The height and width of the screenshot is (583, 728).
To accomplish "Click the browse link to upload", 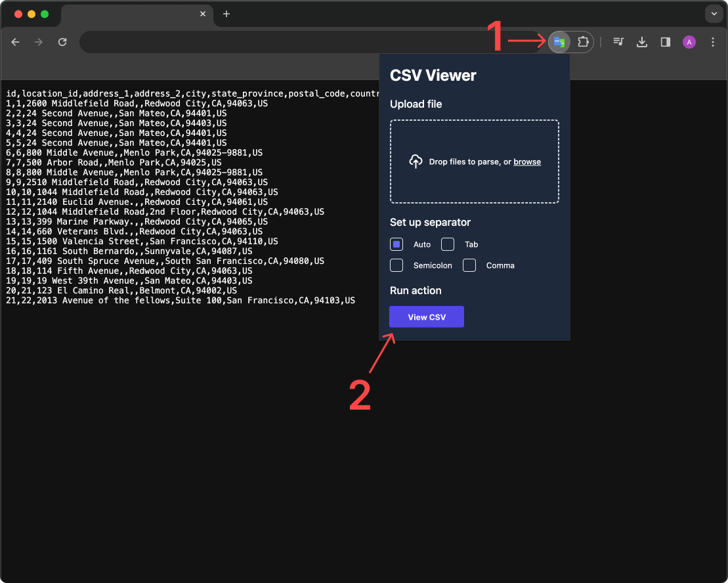I will click(527, 162).
